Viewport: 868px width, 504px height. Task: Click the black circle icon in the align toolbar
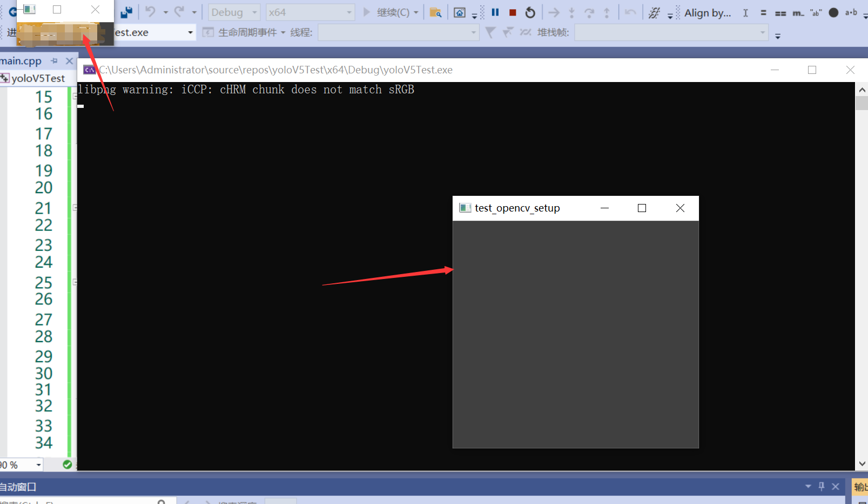pos(833,12)
